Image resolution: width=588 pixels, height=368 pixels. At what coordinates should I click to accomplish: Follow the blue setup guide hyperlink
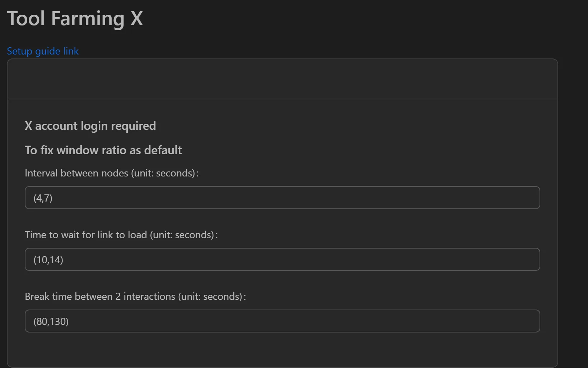(42, 51)
